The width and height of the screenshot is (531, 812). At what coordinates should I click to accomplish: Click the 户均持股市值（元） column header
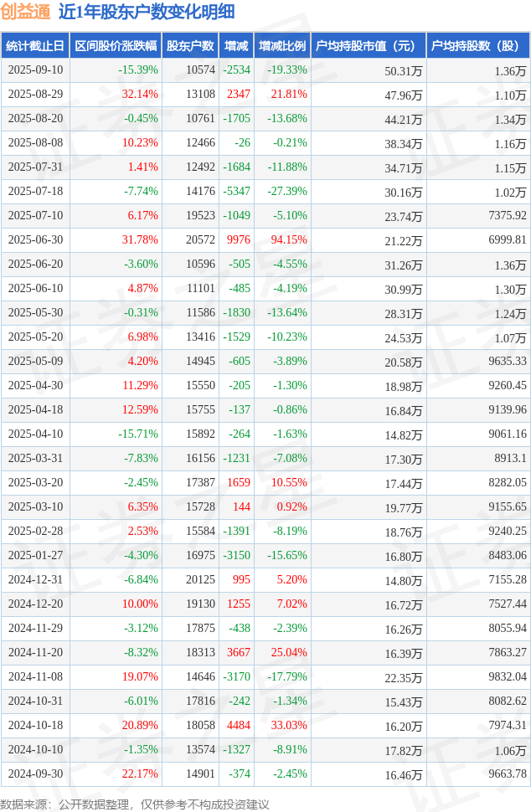pos(369,45)
